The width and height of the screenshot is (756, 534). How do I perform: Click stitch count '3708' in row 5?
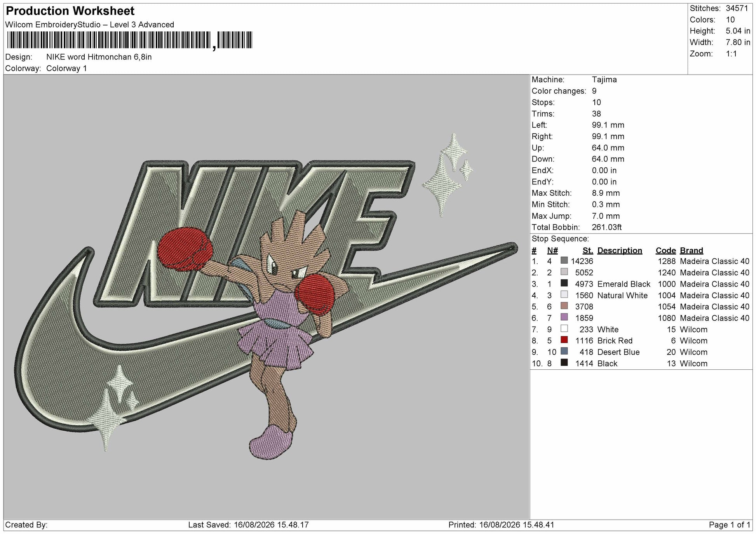584,307
